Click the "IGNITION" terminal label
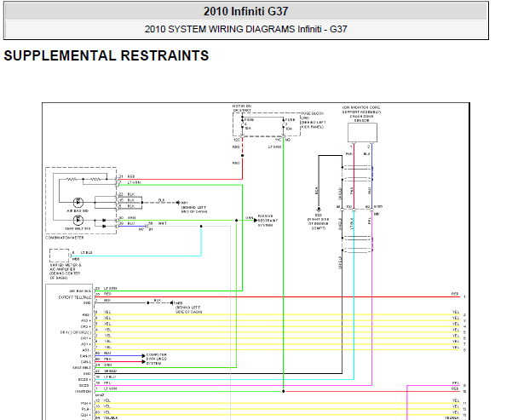 tap(83, 391)
